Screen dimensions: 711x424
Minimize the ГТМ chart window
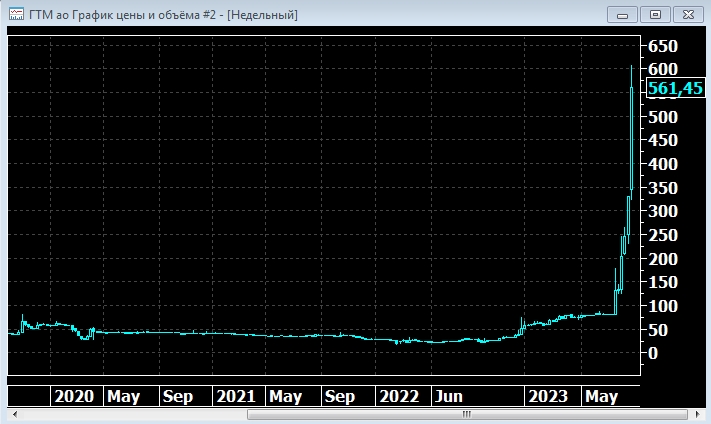tap(624, 15)
